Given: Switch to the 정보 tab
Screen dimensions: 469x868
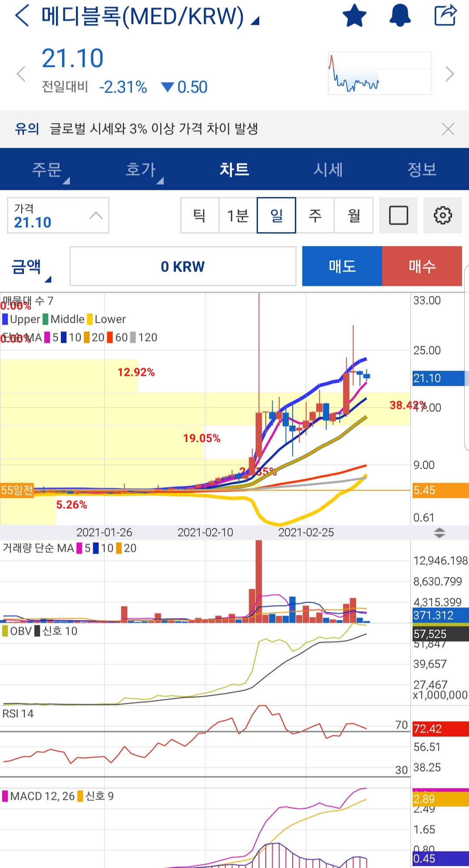Looking at the screenshot, I should pyautogui.click(x=422, y=169).
